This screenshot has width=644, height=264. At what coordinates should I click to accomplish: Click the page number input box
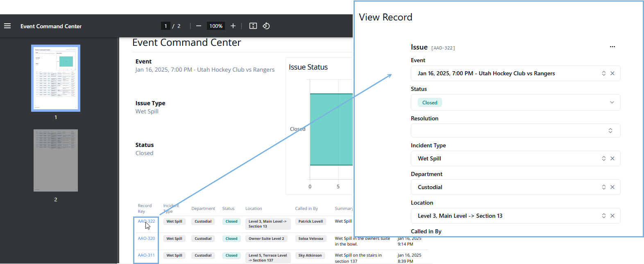click(x=166, y=26)
